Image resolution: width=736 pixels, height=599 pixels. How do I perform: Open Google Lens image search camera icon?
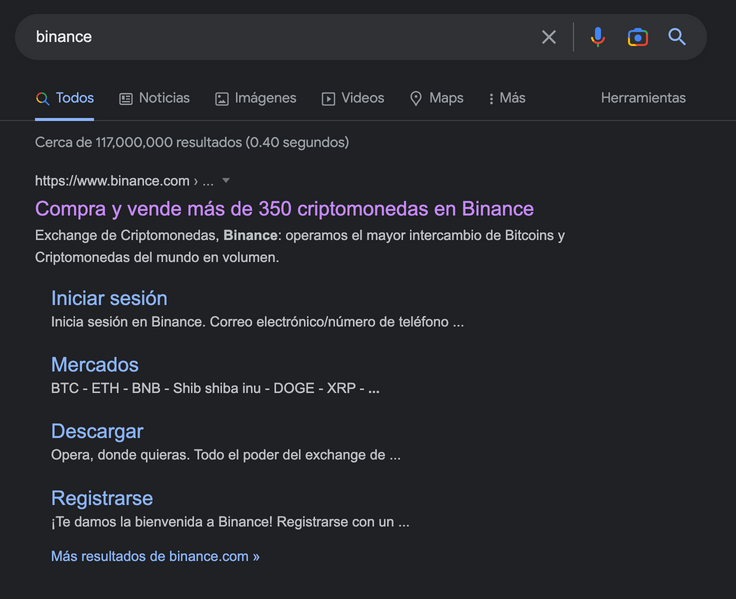tap(637, 37)
